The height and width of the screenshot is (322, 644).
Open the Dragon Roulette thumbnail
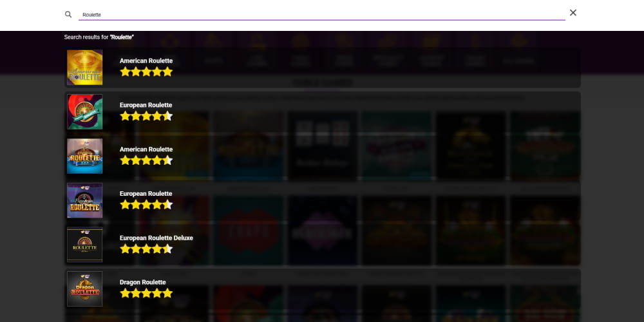[84, 289]
